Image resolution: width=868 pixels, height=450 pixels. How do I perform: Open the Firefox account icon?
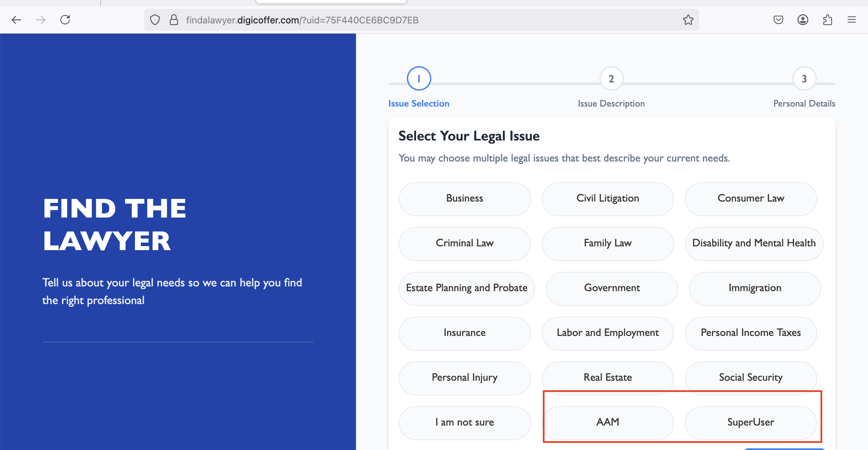(x=803, y=20)
